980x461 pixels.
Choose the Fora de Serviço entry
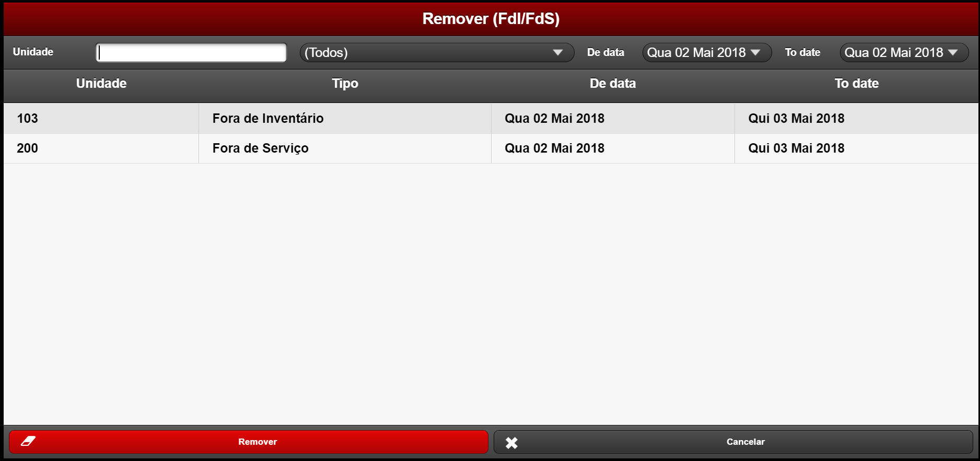tap(260, 148)
